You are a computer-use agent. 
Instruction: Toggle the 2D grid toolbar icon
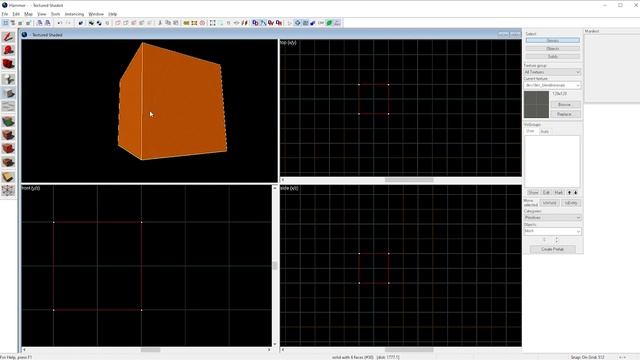(x=5, y=23)
